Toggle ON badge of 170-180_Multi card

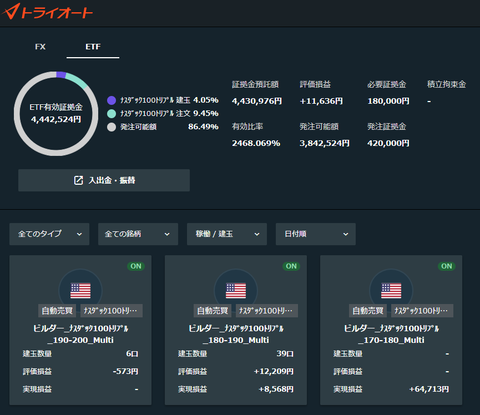[447, 266]
